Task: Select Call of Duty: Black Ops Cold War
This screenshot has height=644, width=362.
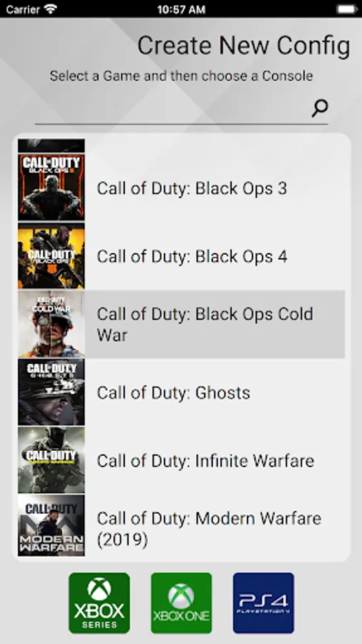Action: tap(181, 324)
